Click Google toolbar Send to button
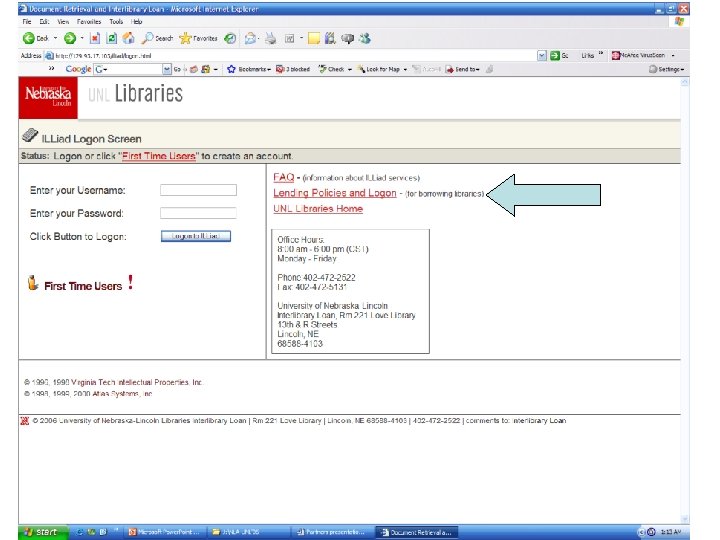Viewport: 720px width, 540px height. pyautogui.click(x=462, y=69)
